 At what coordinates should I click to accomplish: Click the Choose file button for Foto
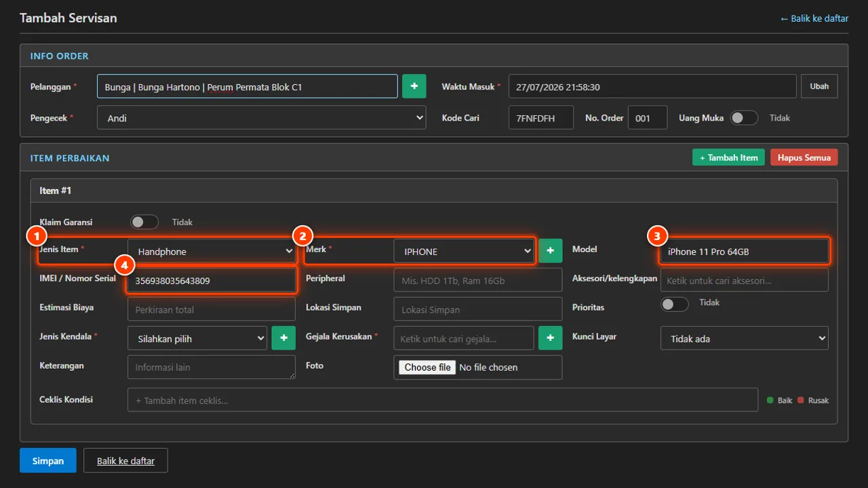428,367
